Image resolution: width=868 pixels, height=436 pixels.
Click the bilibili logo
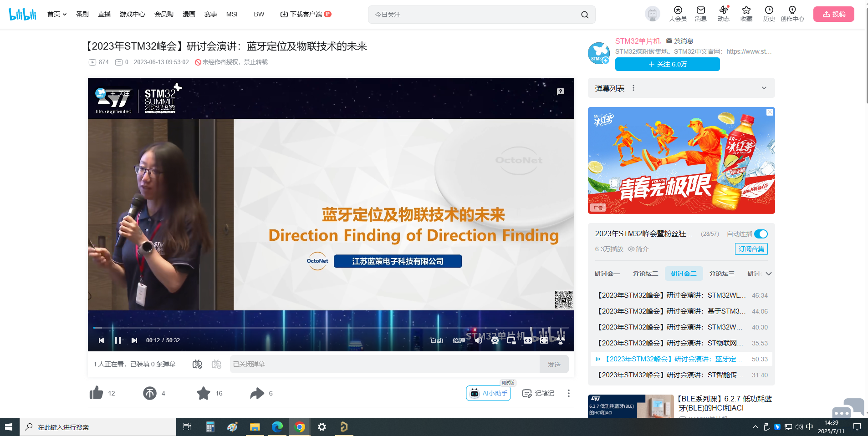pos(23,14)
